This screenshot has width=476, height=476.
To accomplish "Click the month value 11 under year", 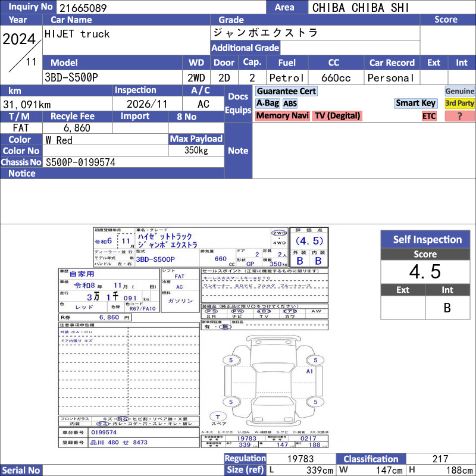I will [x=31, y=62].
